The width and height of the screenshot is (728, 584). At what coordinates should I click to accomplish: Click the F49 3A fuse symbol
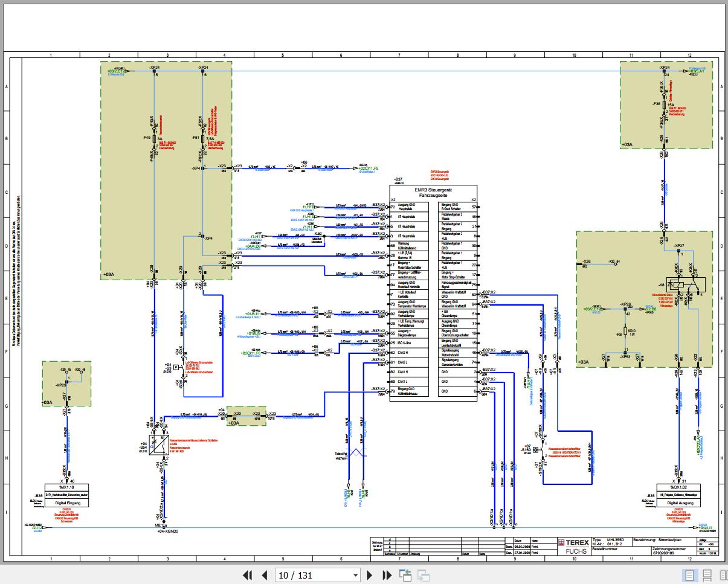pos(153,138)
